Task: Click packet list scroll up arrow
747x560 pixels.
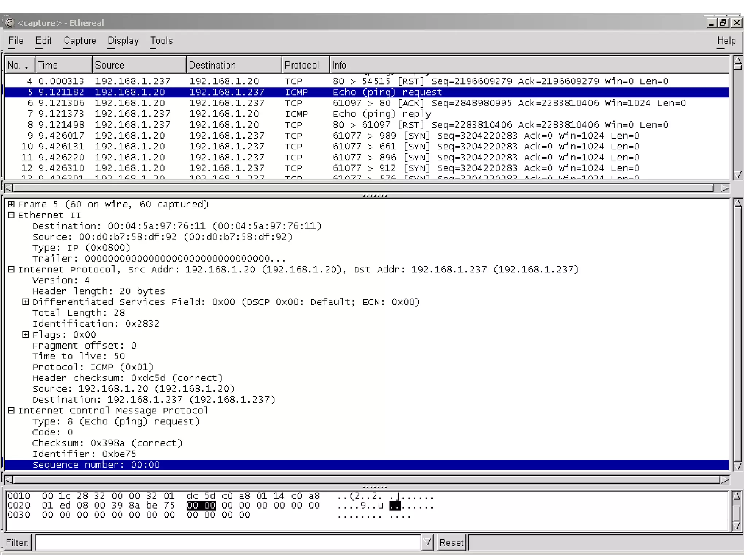Action: point(738,61)
